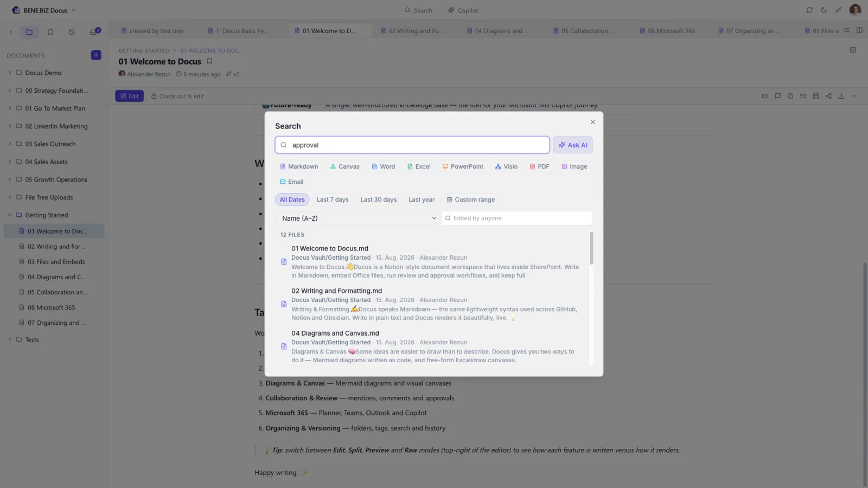The image size is (868, 488).
Task: Toggle split view panel icon
Action: [x=859, y=30]
